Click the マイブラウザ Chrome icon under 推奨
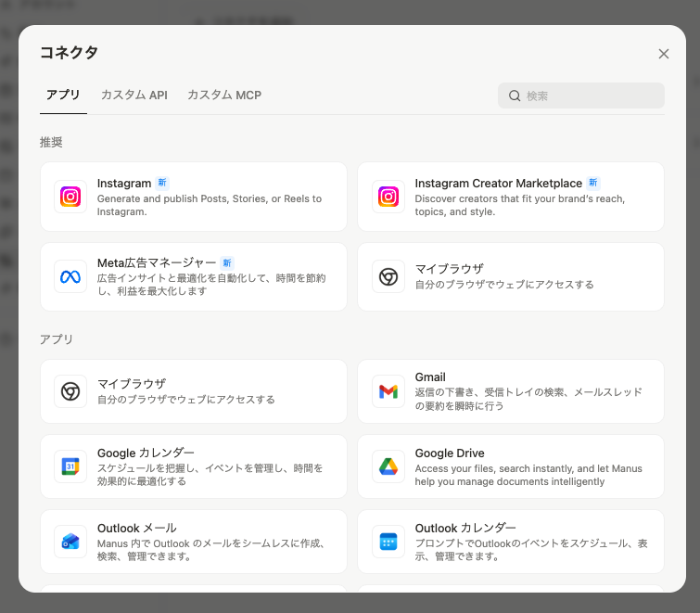700x613 pixels. tap(388, 276)
